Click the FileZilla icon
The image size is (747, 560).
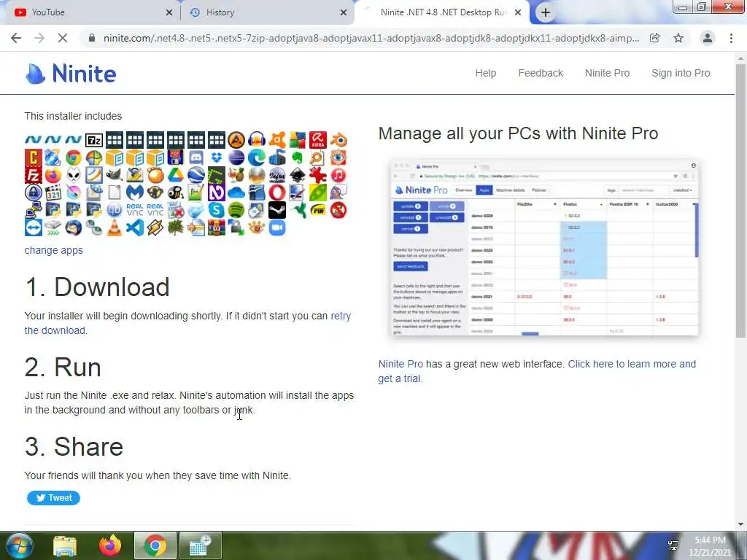point(33,175)
